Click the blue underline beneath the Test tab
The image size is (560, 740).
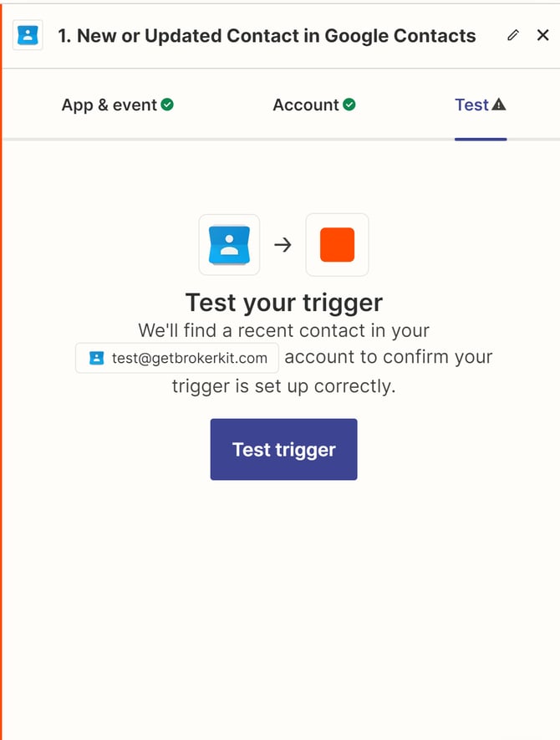click(481, 139)
